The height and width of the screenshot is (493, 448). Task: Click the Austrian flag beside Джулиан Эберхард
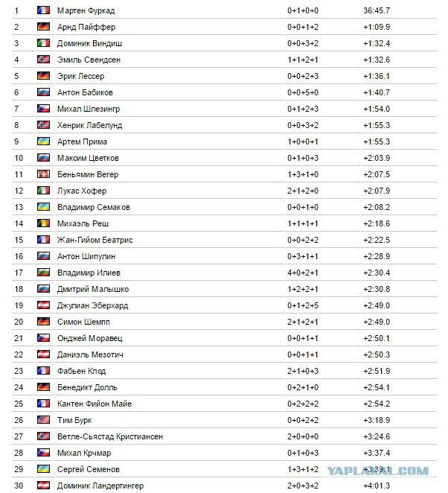tap(43, 305)
